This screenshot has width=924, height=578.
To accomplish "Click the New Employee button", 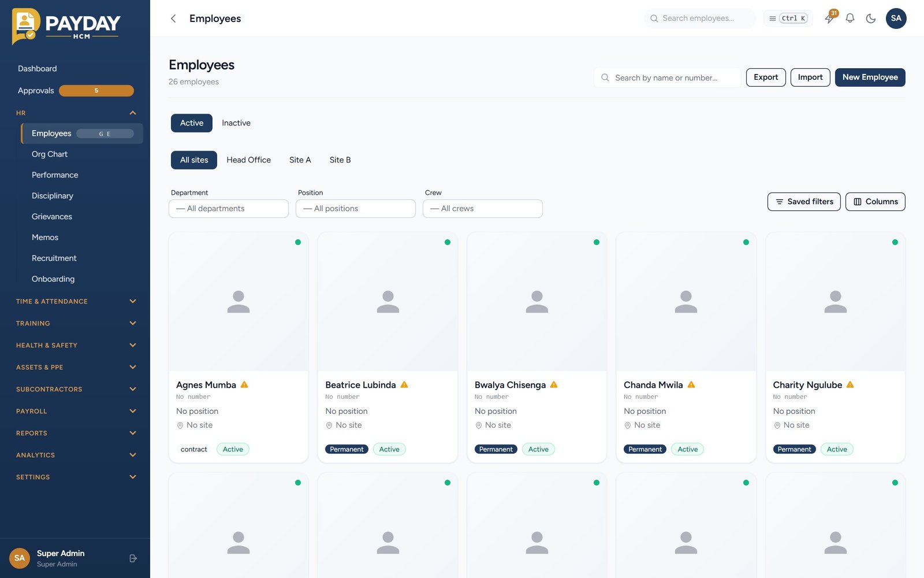I will pos(870,77).
